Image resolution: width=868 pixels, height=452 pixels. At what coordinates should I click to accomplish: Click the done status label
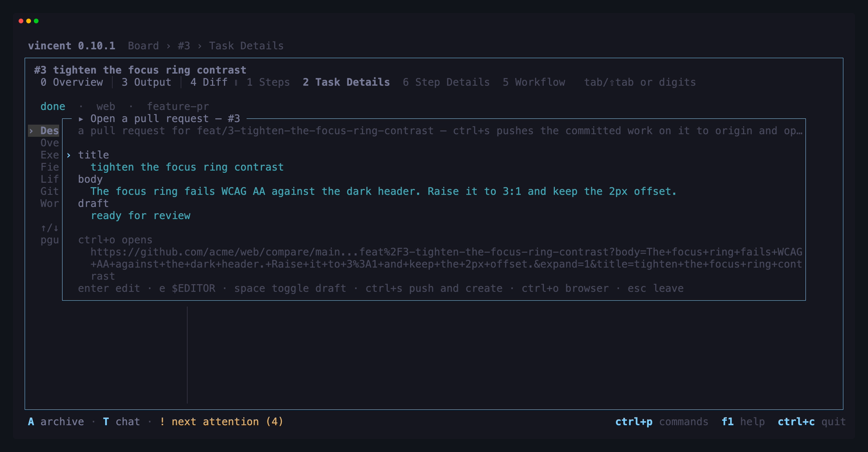click(x=53, y=107)
